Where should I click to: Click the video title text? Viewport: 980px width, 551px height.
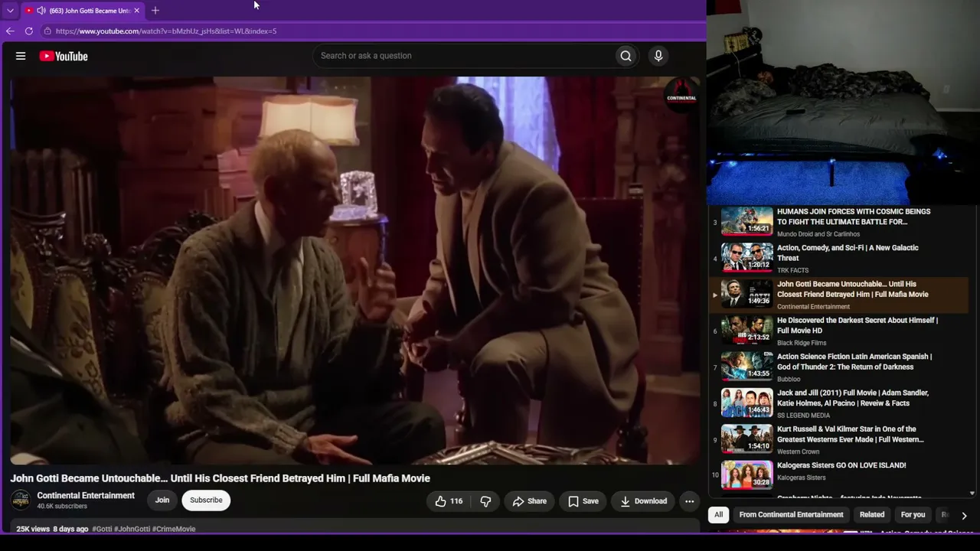220,478
